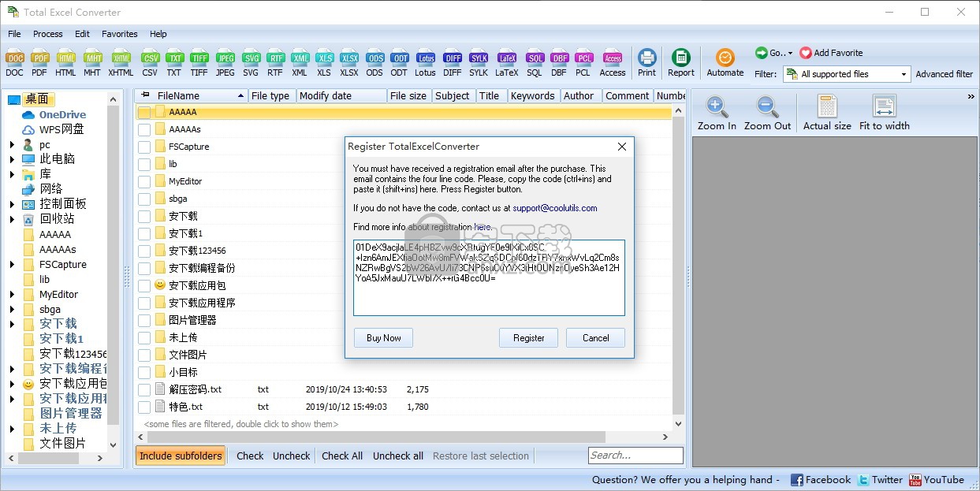This screenshot has height=491, width=980.
Task: Check the lib folder checkbox
Action: tap(143, 164)
